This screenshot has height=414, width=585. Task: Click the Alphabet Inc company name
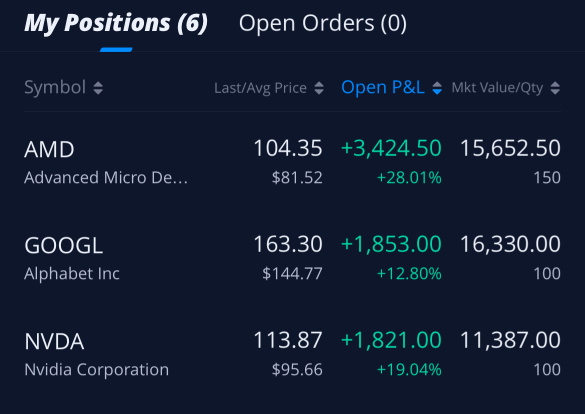tap(72, 274)
